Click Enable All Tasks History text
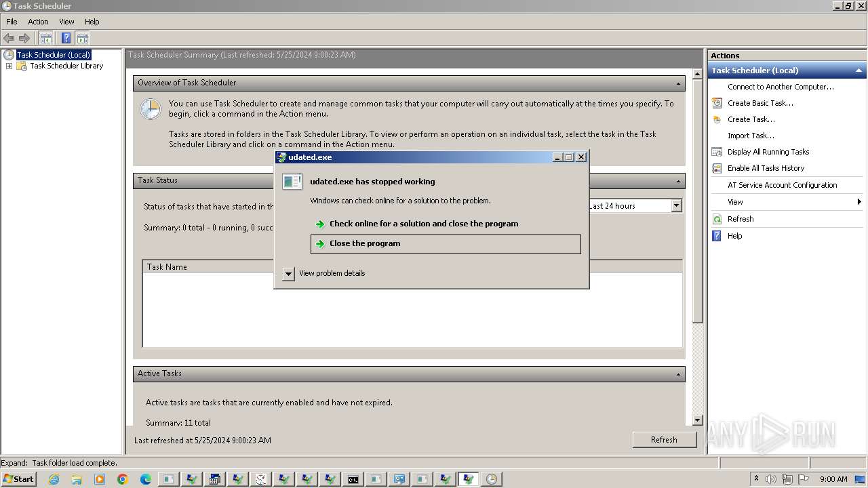868x488 pixels. [766, 168]
